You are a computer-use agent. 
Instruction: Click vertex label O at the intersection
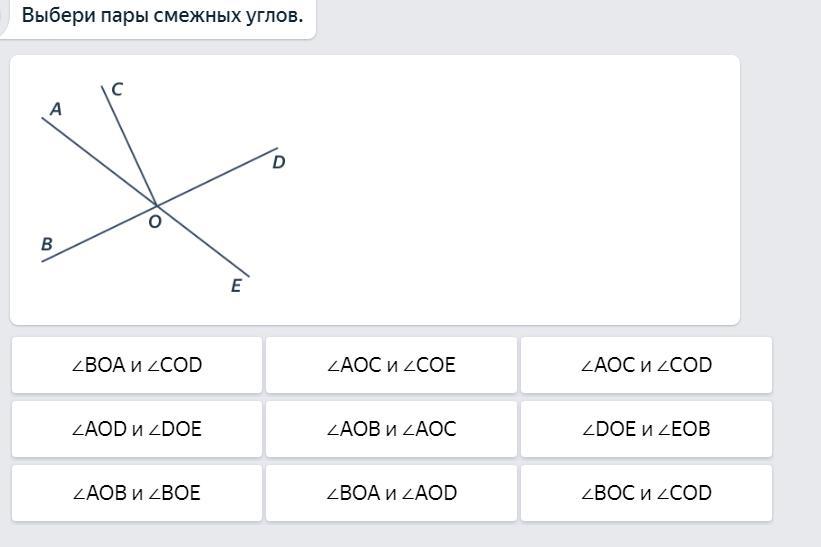pyautogui.click(x=155, y=222)
